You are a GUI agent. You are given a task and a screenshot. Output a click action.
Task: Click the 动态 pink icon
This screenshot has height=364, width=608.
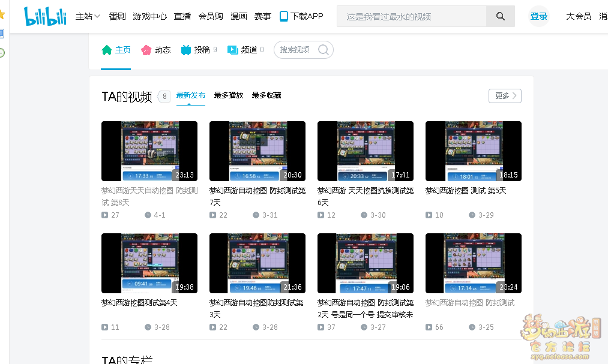point(146,50)
